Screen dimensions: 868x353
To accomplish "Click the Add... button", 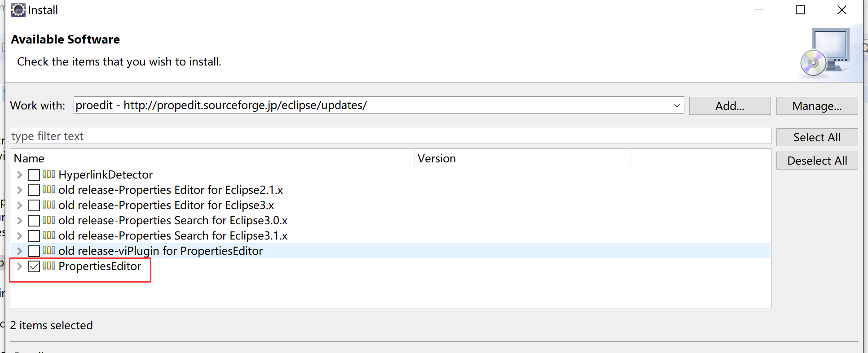I will point(730,106).
